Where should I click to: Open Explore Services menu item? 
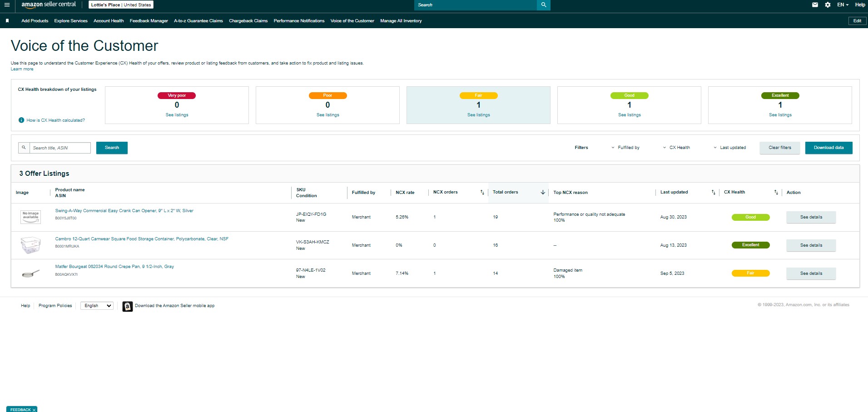[71, 21]
